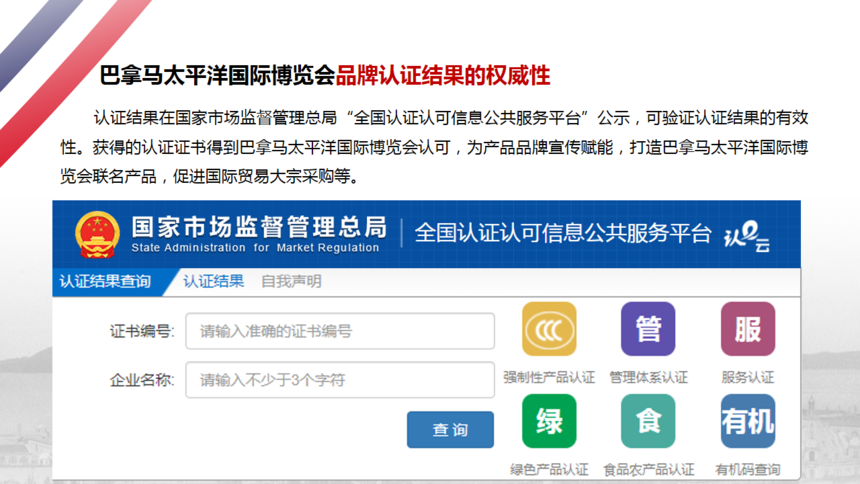Open the 有机 organic code query icon
The width and height of the screenshot is (860, 484).
click(748, 421)
